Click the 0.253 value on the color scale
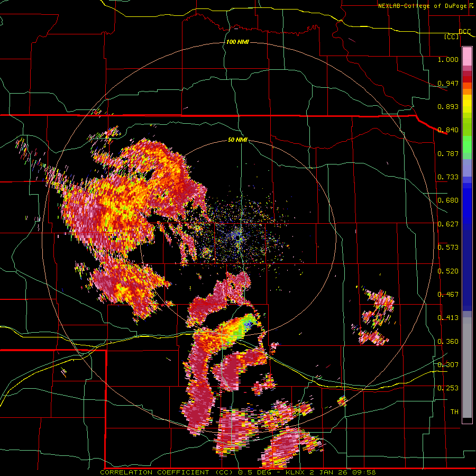Image resolution: width=476 pixels, height=476 pixels. tap(448, 388)
